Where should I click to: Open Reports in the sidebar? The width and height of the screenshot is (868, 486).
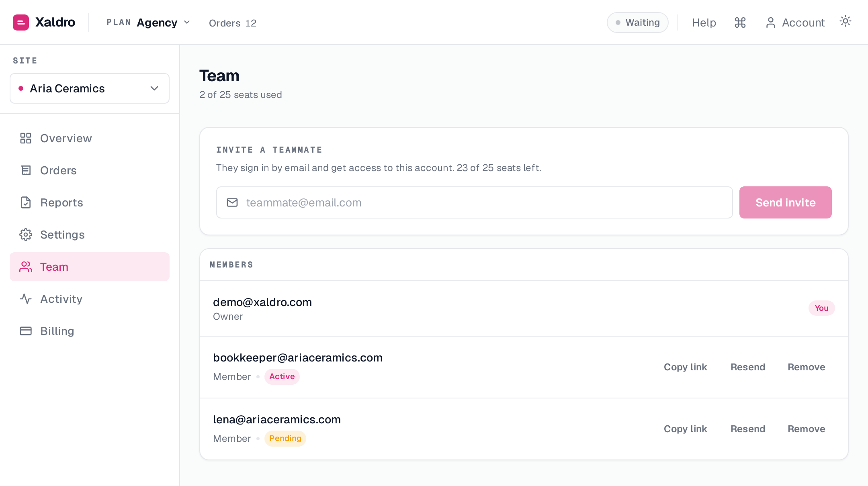pos(90,202)
